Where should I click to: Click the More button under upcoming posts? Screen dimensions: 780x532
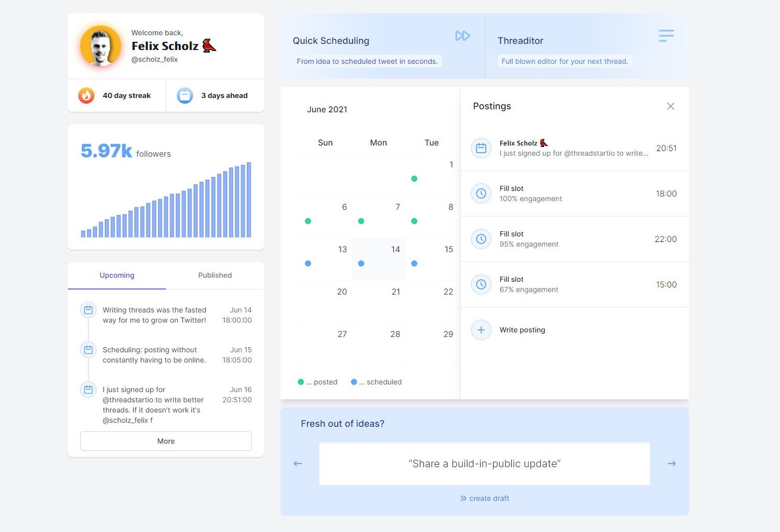(166, 441)
